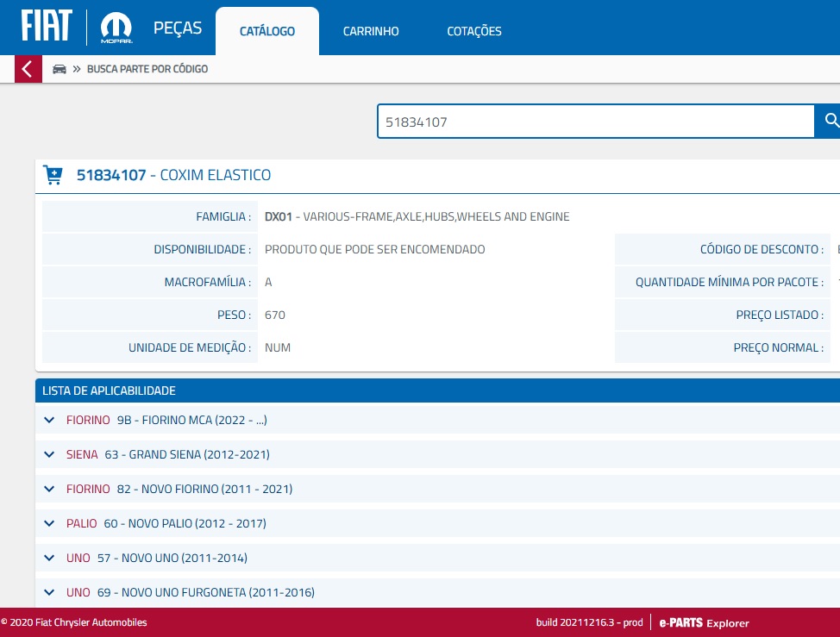Open the Cotações tab
The height and width of the screenshot is (637, 840).
click(x=473, y=31)
